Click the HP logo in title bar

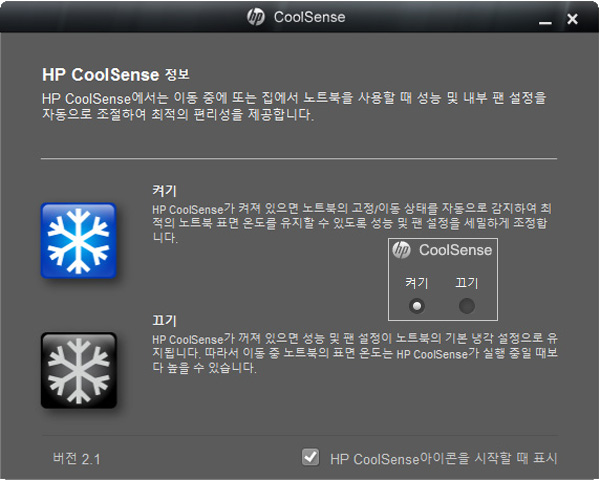[x=256, y=17]
